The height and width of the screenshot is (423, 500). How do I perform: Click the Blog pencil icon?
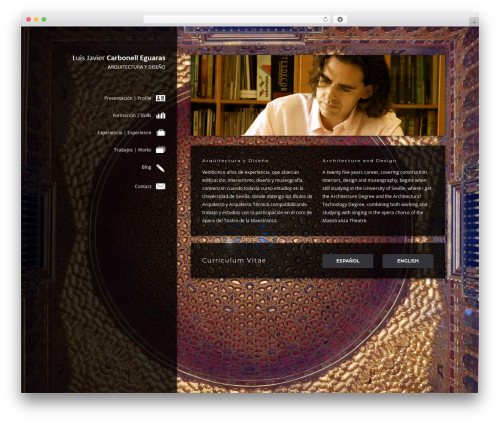click(x=161, y=168)
